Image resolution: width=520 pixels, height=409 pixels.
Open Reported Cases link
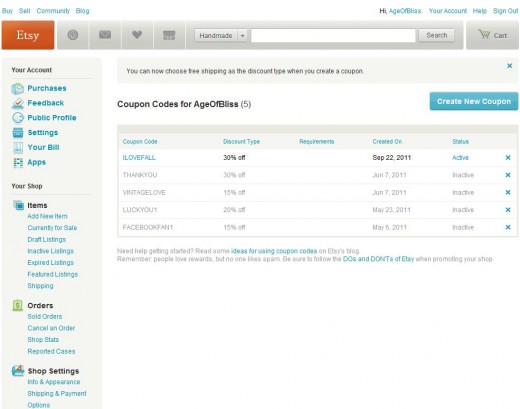pyautogui.click(x=51, y=351)
